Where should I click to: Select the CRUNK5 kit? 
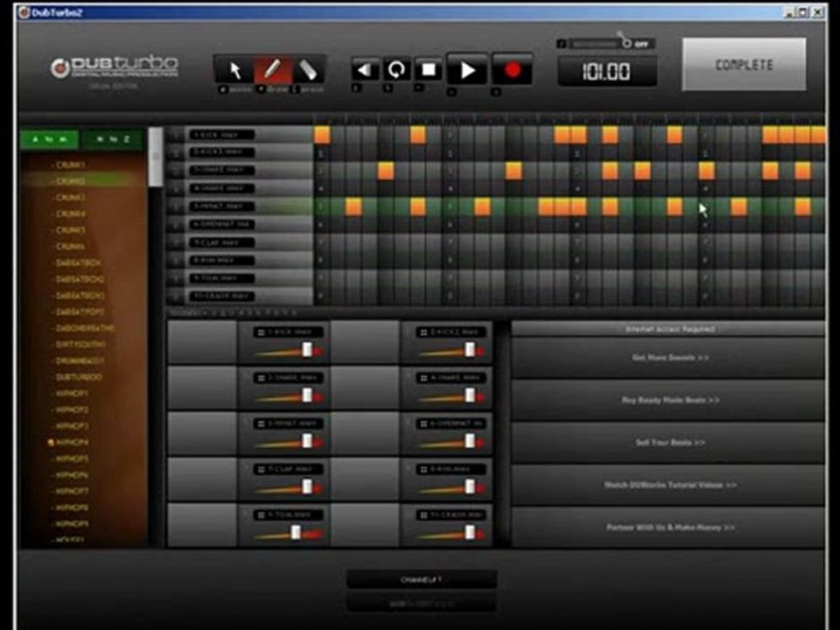coord(70,230)
